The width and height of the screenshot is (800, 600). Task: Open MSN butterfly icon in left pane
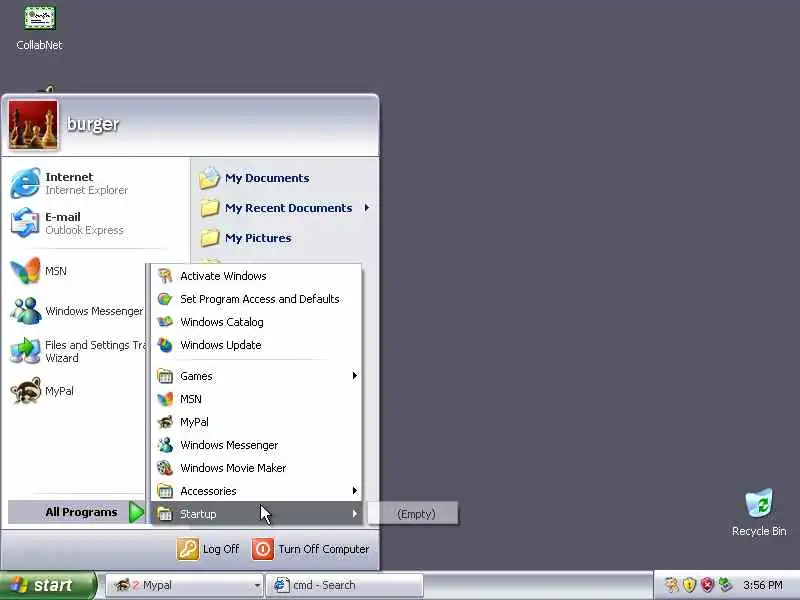[x=26, y=271]
